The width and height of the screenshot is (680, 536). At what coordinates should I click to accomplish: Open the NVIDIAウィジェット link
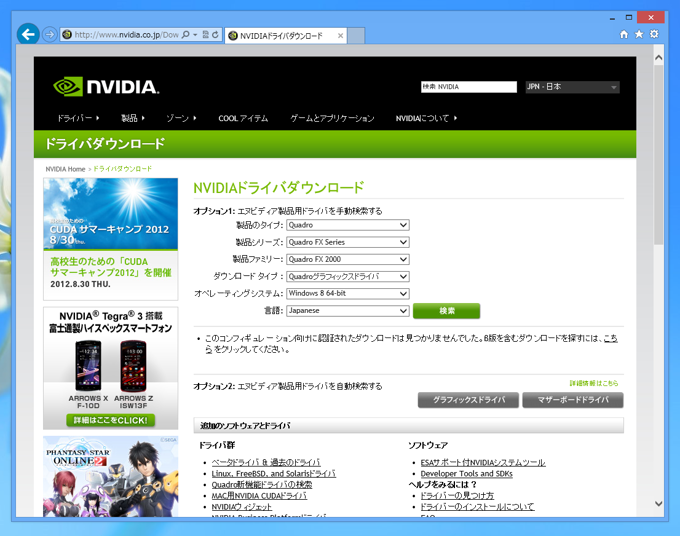[242, 507]
